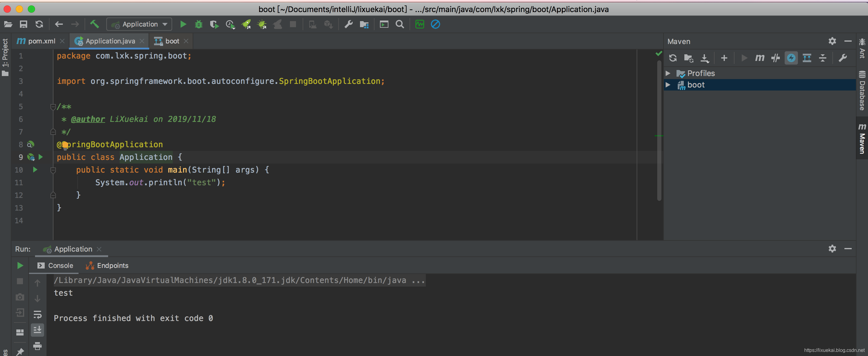The width and height of the screenshot is (868, 356).
Task: Switch to the Endpoints tab
Action: [107, 265]
